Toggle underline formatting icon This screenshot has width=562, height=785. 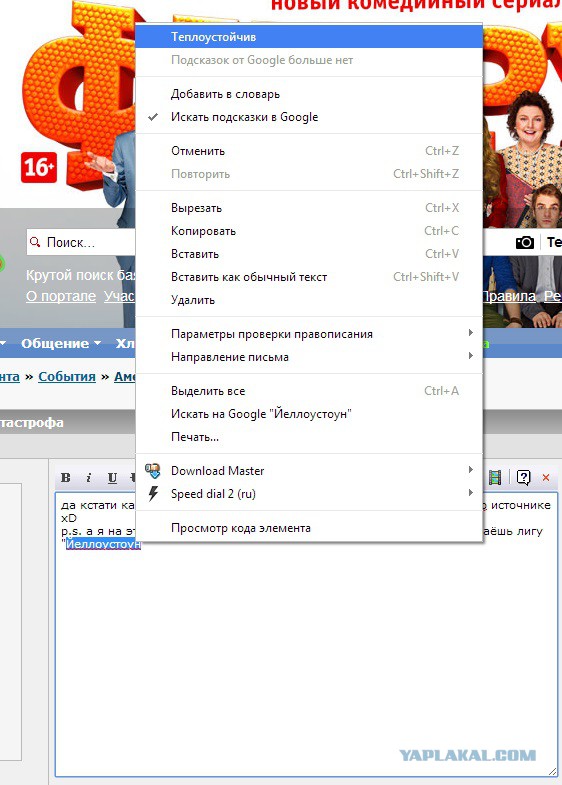[x=112, y=478]
